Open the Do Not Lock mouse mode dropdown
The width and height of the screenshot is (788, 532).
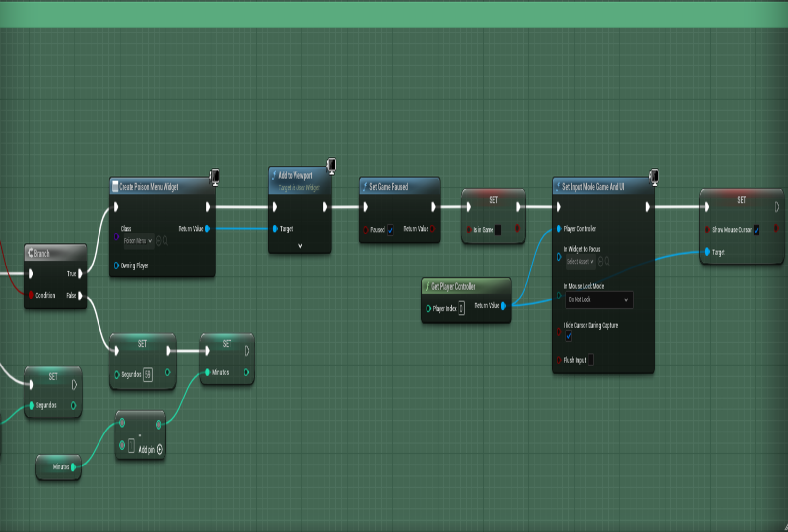coord(599,299)
